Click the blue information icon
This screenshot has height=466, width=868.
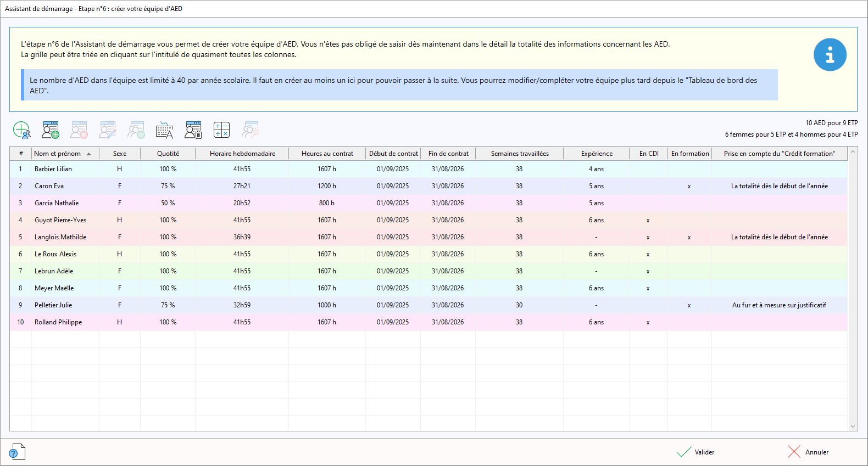click(830, 55)
